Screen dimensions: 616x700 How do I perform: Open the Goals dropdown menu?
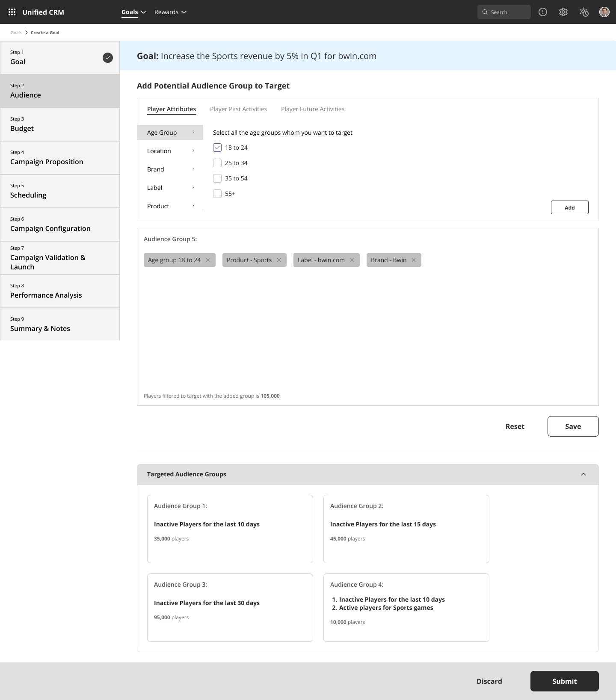point(133,12)
